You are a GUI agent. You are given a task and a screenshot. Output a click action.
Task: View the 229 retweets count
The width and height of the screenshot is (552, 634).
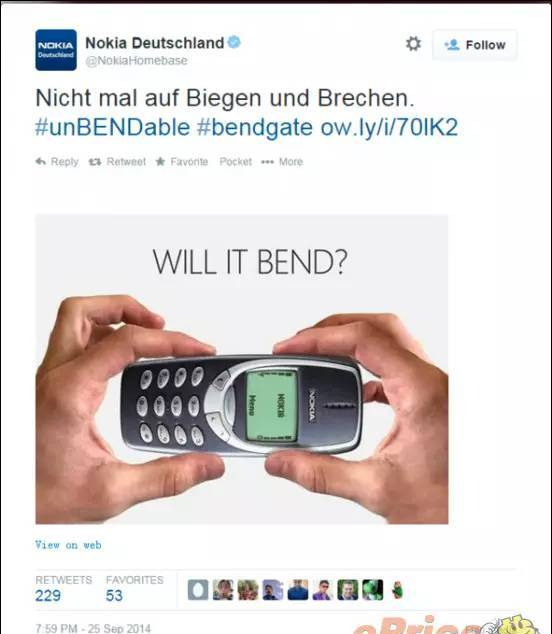pyautogui.click(x=48, y=596)
